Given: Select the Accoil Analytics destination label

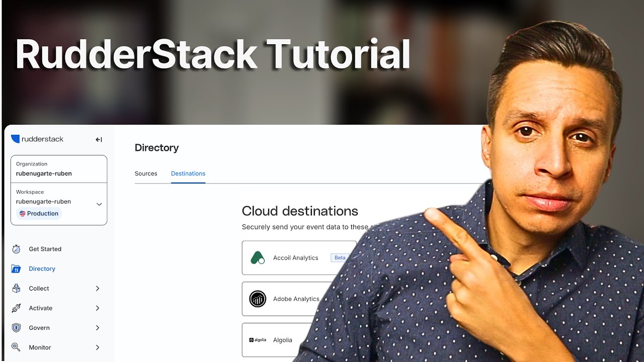Looking at the screenshot, I should pos(295,258).
